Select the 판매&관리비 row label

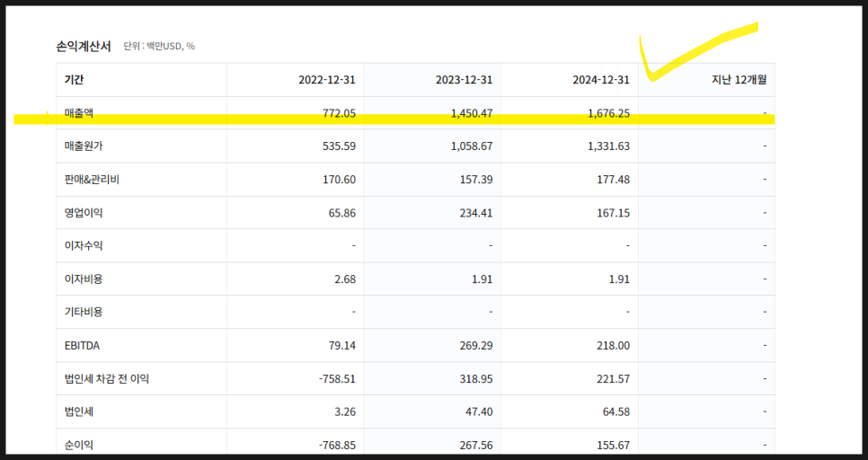coord(92,180)
